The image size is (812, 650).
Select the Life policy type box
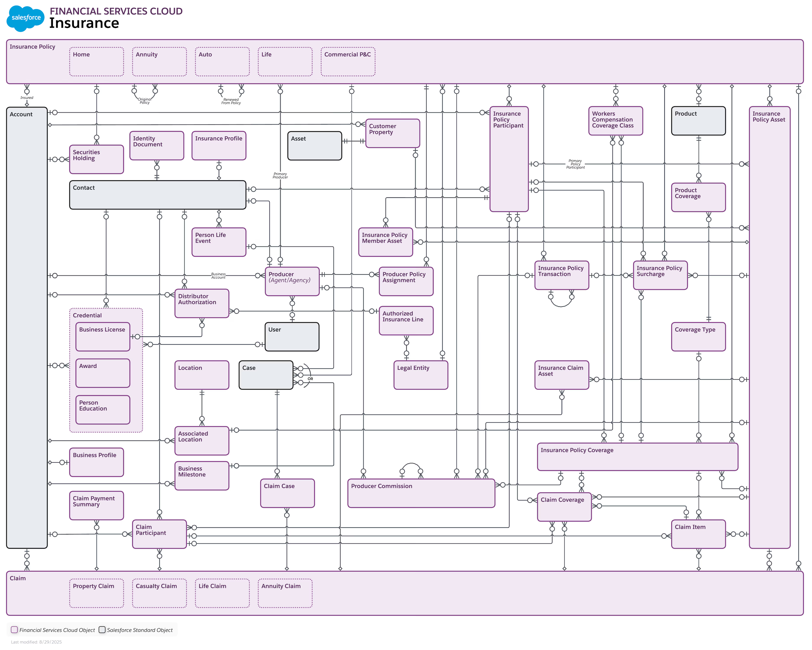point(285,62)
